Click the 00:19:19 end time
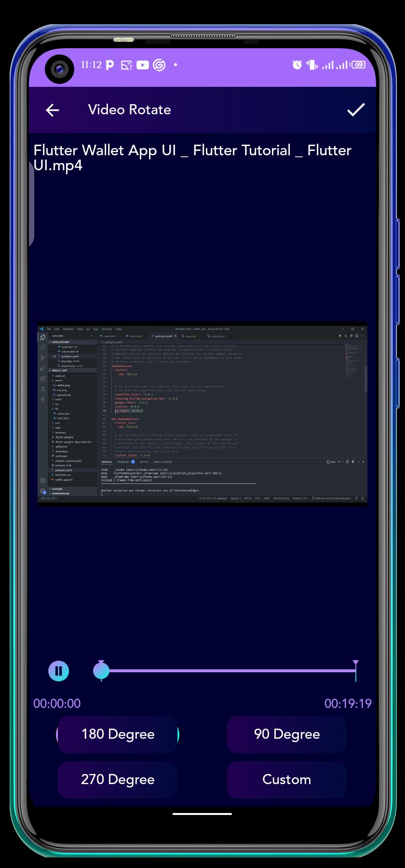405x868 pixels. (x=348, y=704)
